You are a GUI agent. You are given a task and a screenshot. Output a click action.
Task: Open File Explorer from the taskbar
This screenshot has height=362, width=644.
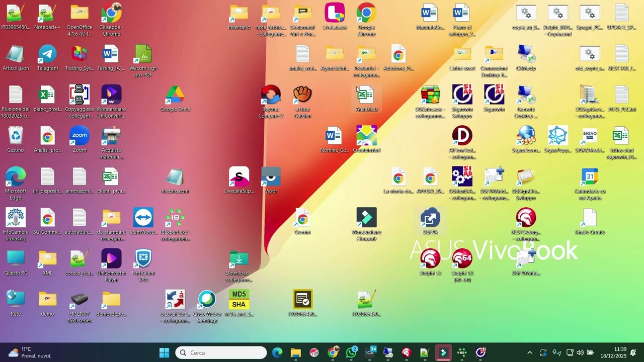point(295,352)
